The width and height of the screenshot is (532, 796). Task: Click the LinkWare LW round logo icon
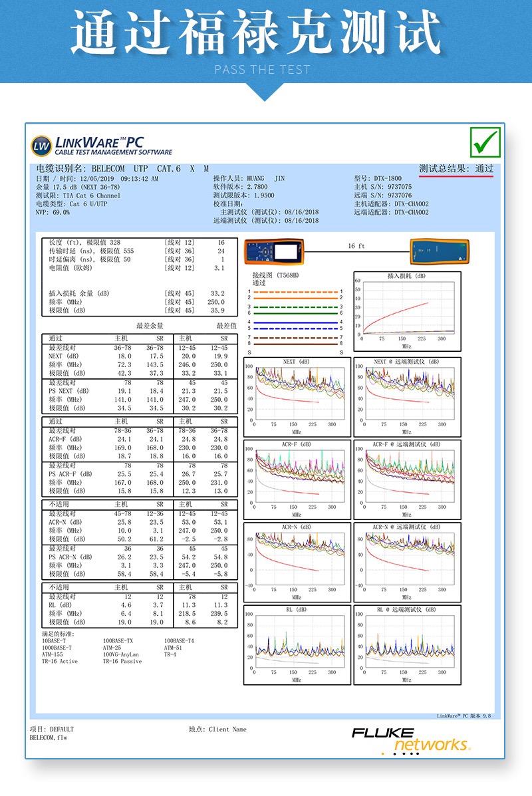point(41,146)
